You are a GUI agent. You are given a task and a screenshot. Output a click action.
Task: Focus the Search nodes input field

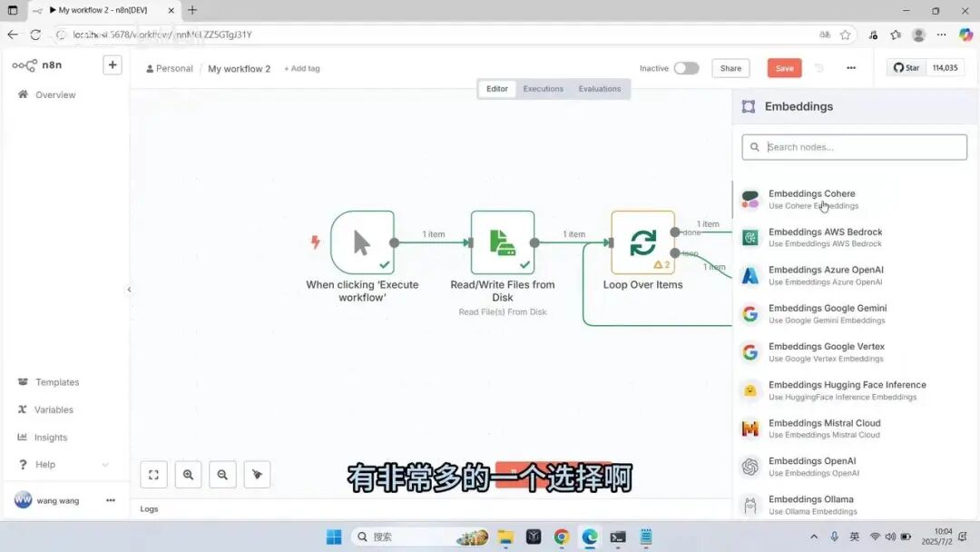(x=855, y=147)
